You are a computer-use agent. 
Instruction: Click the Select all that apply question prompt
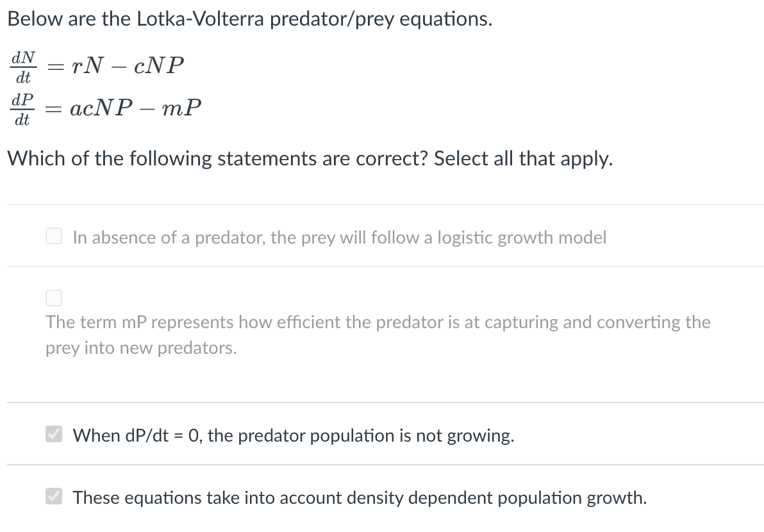[310, 158]
